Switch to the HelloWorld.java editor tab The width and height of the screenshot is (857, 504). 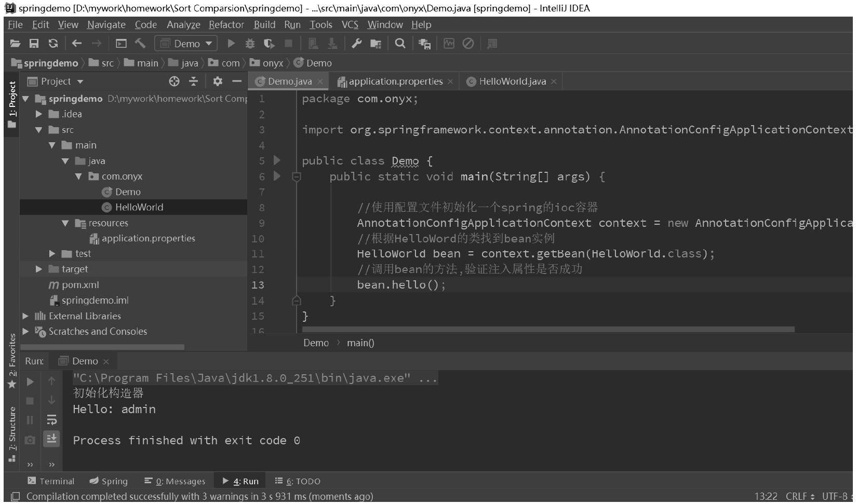pos(512,81)
